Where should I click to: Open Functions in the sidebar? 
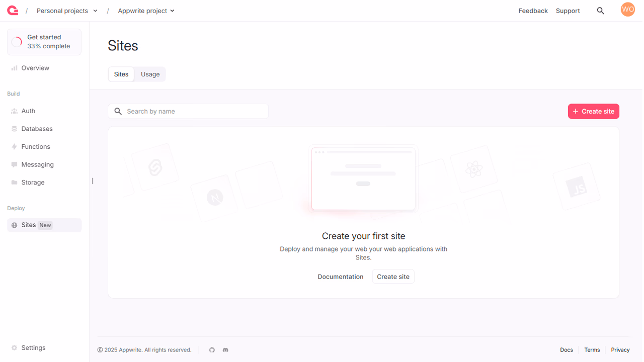pos(44,147)
